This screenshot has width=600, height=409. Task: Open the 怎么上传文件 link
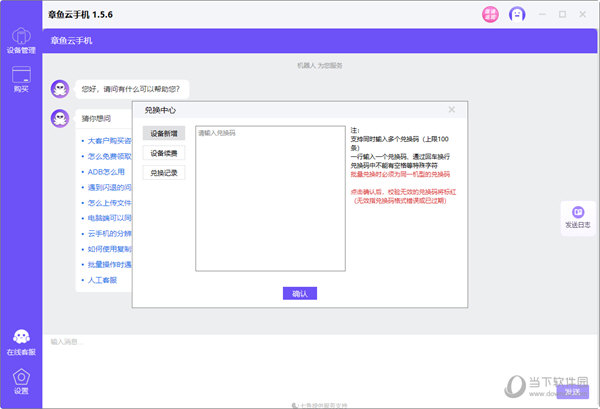[x=109, y=203]
